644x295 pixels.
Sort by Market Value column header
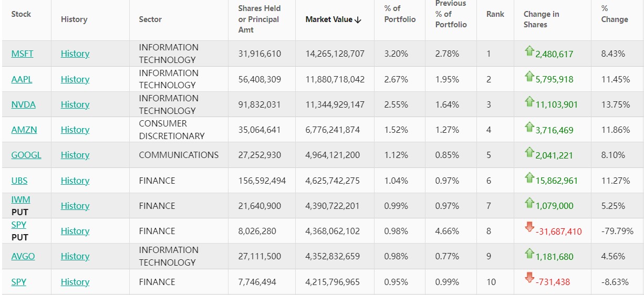click(x=334, y=19)
